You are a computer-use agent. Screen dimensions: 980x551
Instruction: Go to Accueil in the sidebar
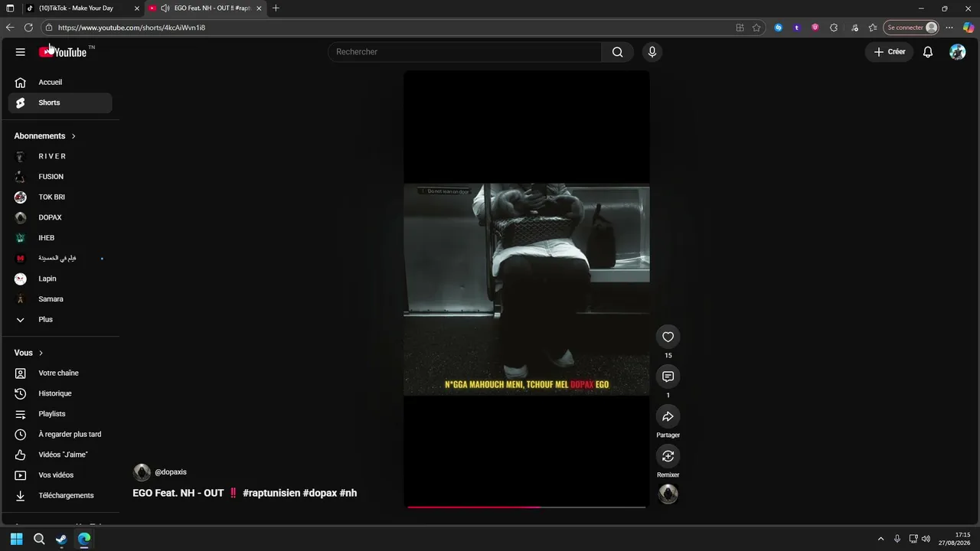point(60,82)
